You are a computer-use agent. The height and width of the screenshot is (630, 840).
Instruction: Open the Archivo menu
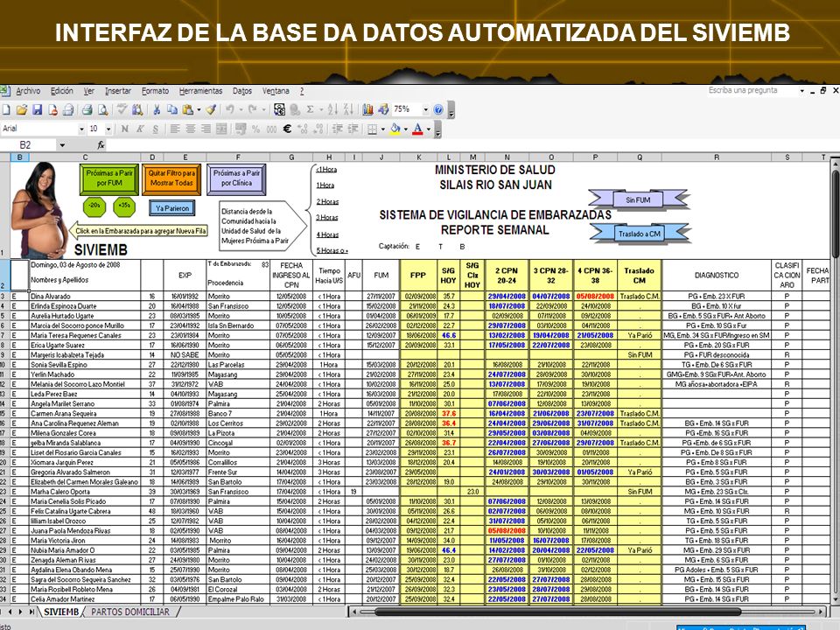tap(28, 91)
